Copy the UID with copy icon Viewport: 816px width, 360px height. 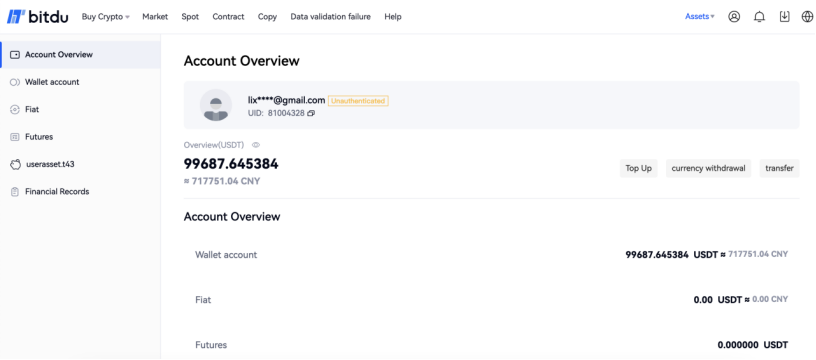point(311,113)
